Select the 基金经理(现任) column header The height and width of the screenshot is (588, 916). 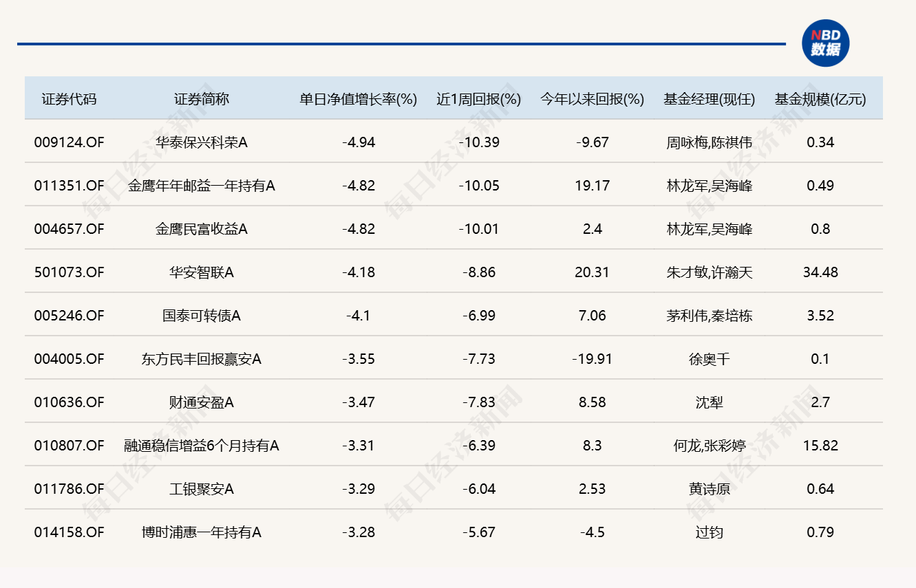tap(710, 99)
